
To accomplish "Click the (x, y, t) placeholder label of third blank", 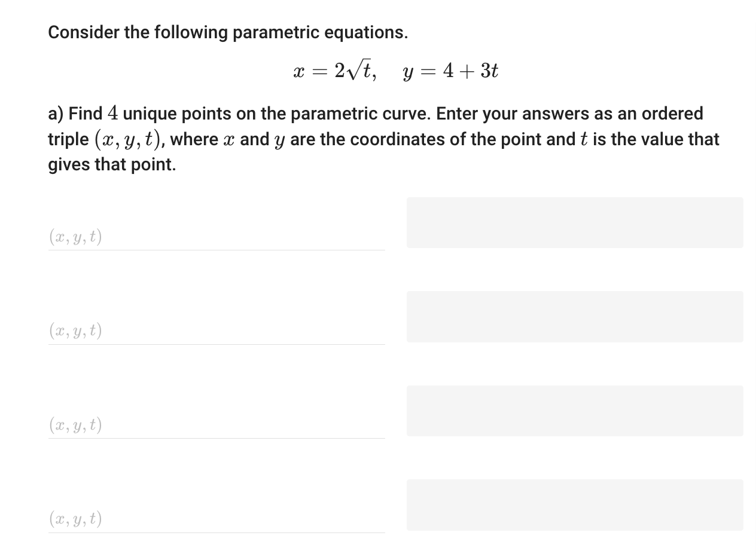I will 75,426.
